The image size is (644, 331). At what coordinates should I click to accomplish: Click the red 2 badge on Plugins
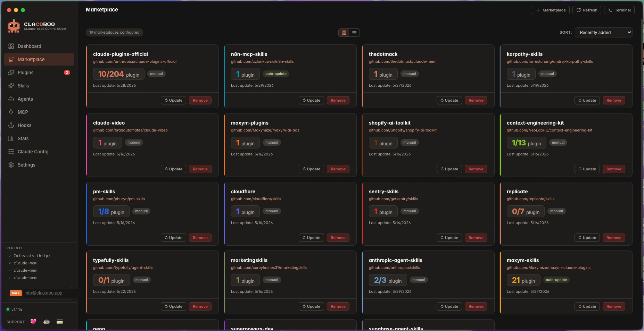(x=67, y=73)
